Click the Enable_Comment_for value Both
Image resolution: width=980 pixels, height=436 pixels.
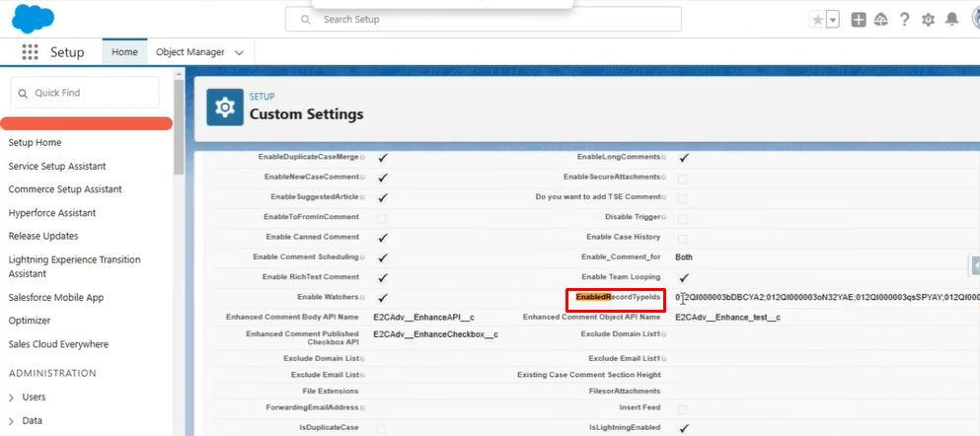click(684, 257)
